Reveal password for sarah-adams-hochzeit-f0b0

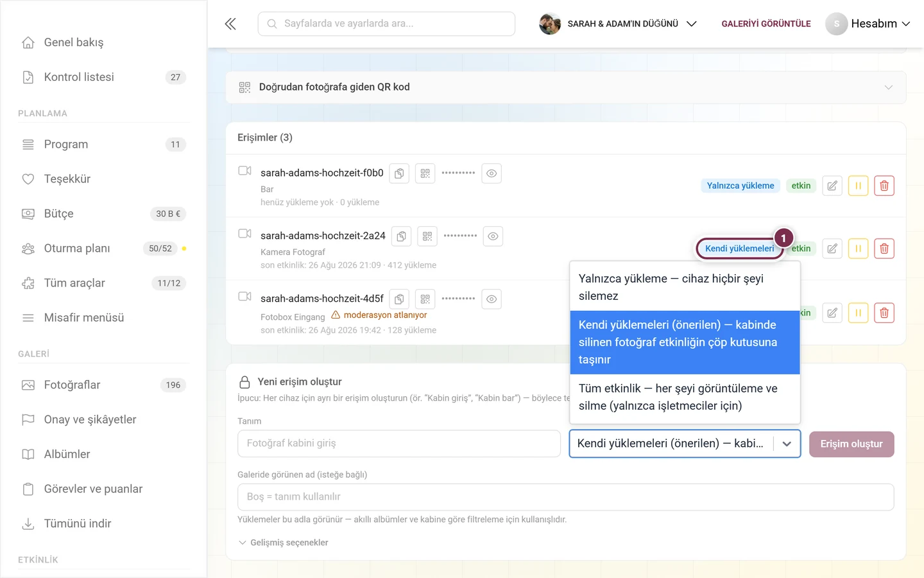492,173
